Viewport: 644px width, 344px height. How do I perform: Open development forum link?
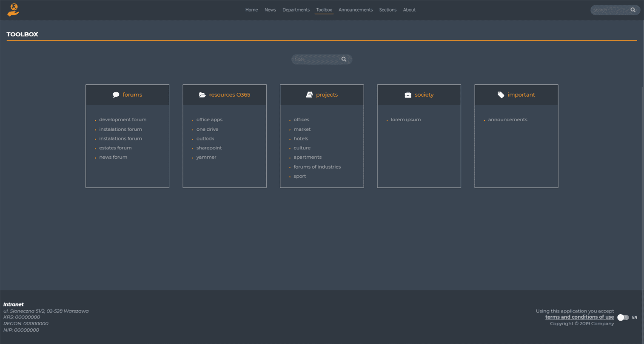pyautogui.click(x=123, y=120)
